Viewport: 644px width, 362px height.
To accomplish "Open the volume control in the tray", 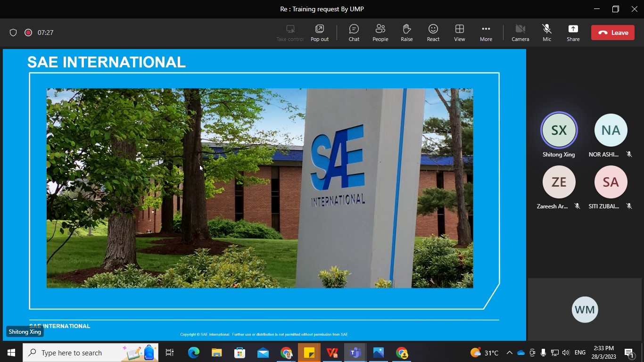I will coord(566,353).
